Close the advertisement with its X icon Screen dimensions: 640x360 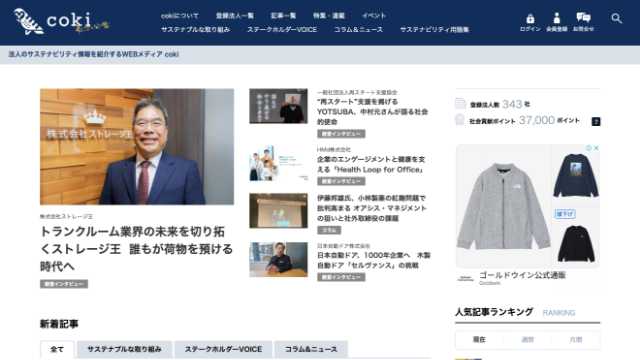596,148
